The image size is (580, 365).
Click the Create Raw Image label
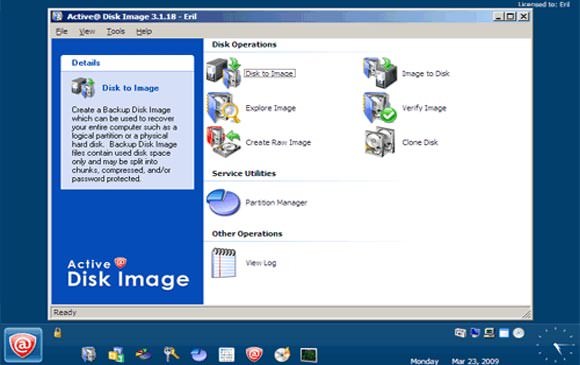(x=278, y=142)
